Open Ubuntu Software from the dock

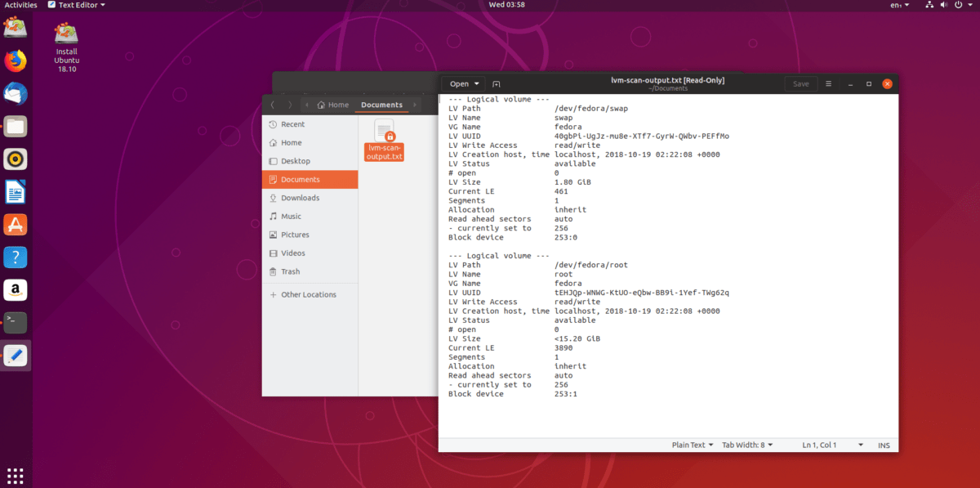[16, 224]
